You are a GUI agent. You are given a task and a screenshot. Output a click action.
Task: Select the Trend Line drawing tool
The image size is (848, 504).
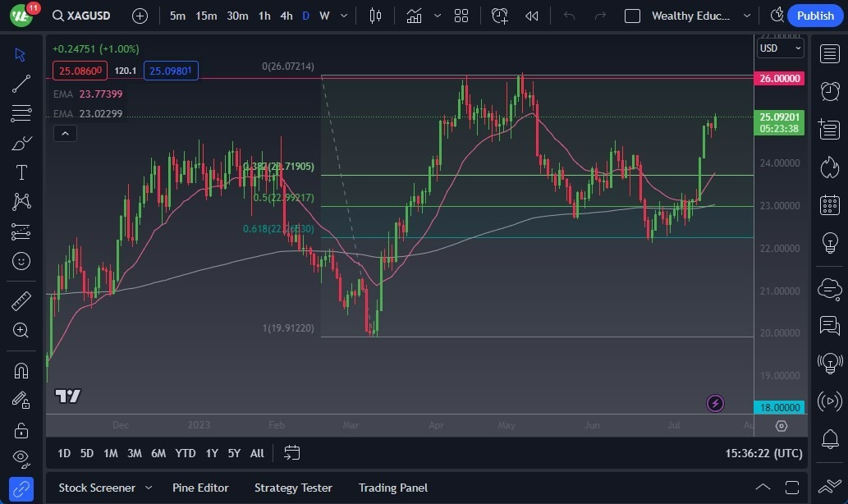coord(21,83)
